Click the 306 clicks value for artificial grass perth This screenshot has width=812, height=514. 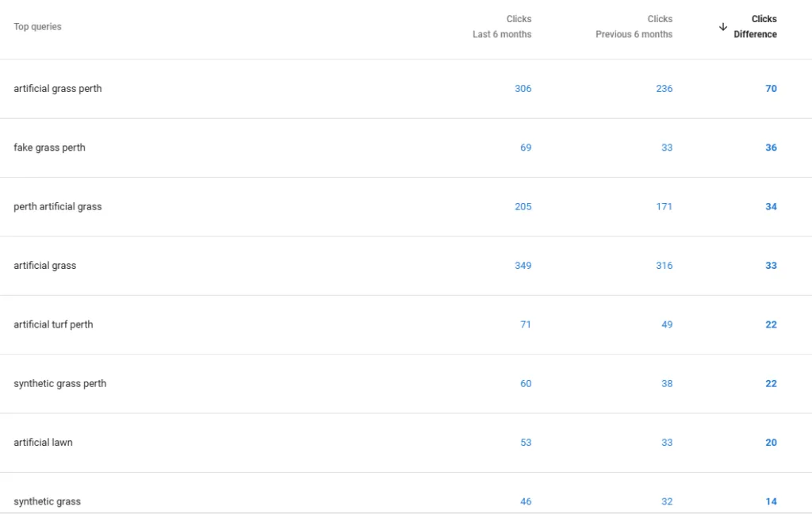tap(523, 89)
